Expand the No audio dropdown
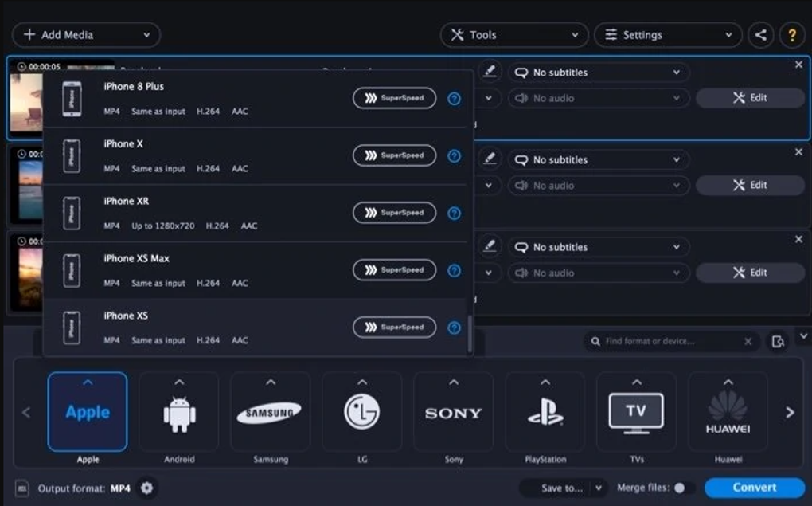 [x=598, y=97]
